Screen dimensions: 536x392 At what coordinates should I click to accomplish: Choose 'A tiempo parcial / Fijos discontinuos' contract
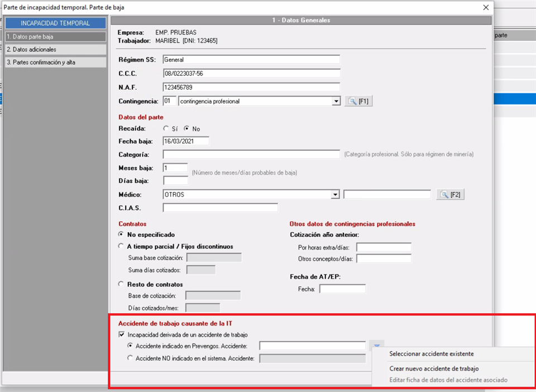[x=122, y=246]
